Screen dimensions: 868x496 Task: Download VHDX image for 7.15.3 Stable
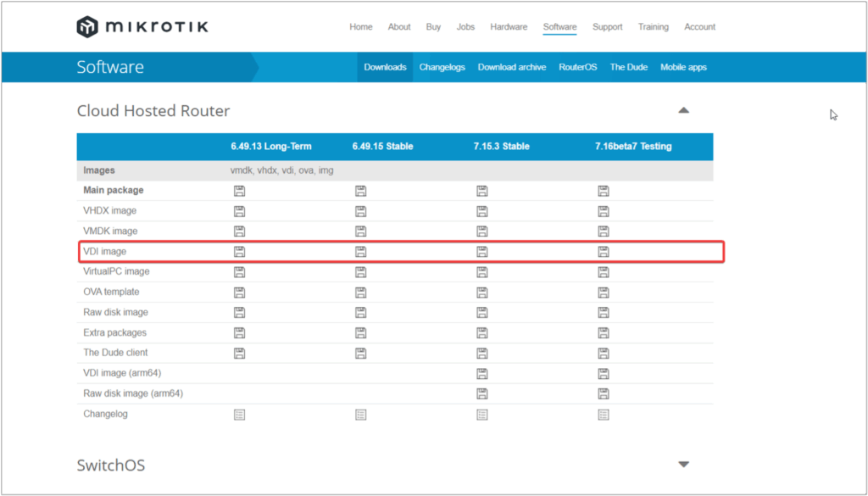(x=482, y=211)
